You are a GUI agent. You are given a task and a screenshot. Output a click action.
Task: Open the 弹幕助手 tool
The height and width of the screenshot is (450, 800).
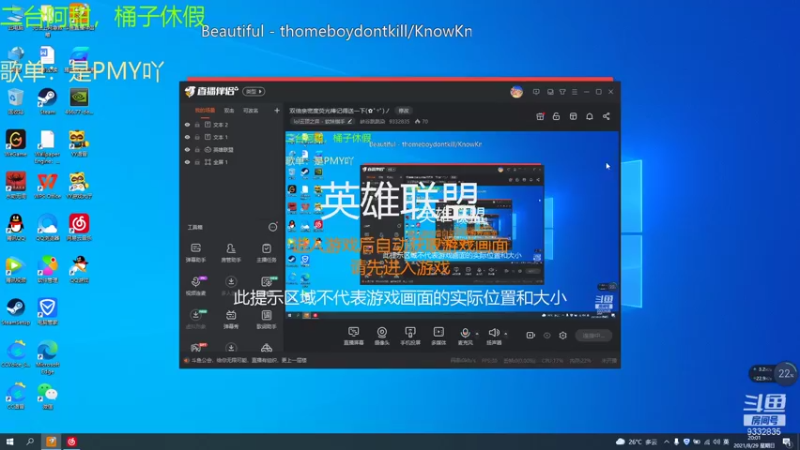coord(195,253)
